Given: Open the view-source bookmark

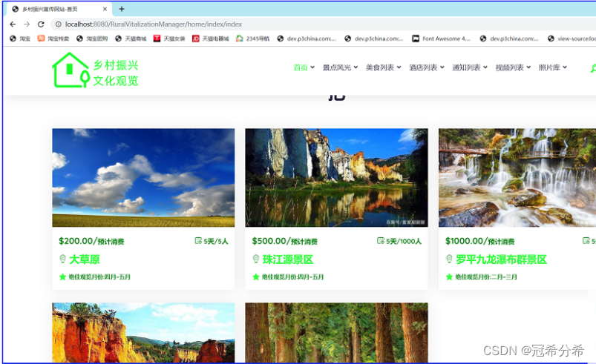Looking at the screenshot, I should pos(572,39).
